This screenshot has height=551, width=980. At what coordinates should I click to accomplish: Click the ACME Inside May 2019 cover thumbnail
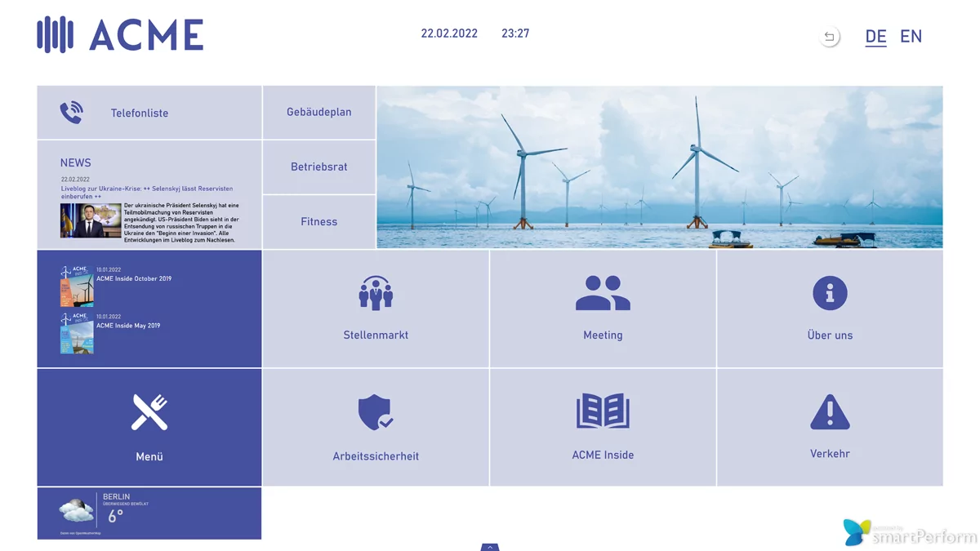point(77,333)
